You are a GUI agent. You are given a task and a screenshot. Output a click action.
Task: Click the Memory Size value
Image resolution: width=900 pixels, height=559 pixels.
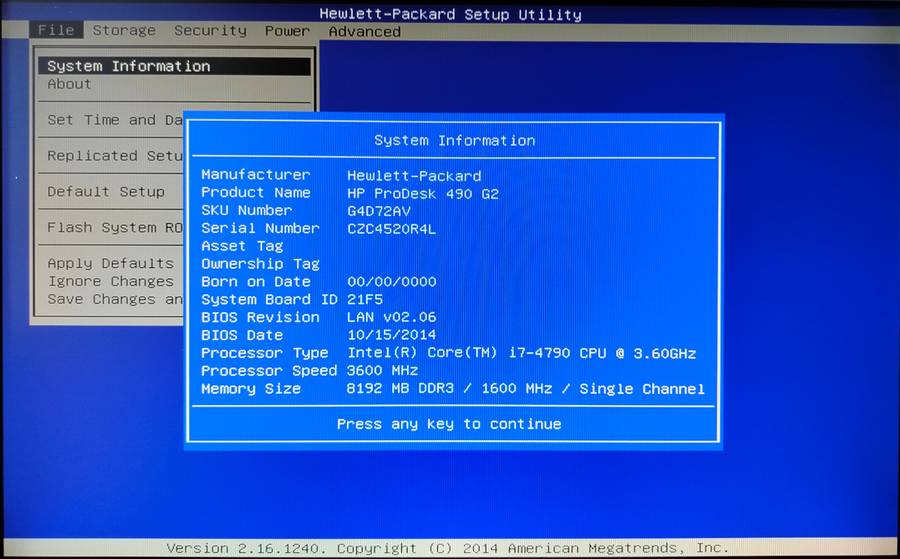tap(525, 389)
